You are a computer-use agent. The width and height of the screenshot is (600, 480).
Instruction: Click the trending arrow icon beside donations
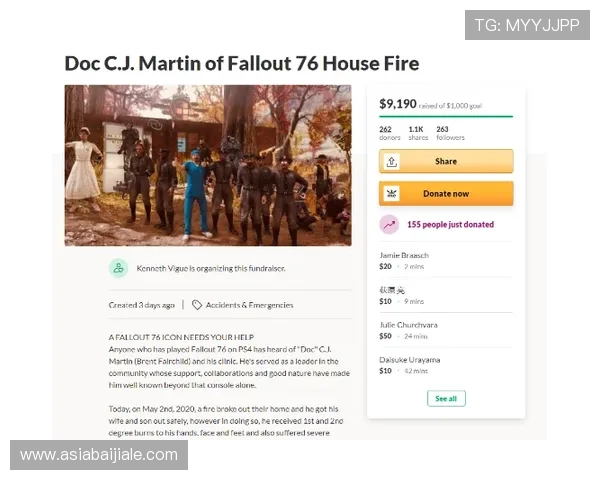(389, 225)
